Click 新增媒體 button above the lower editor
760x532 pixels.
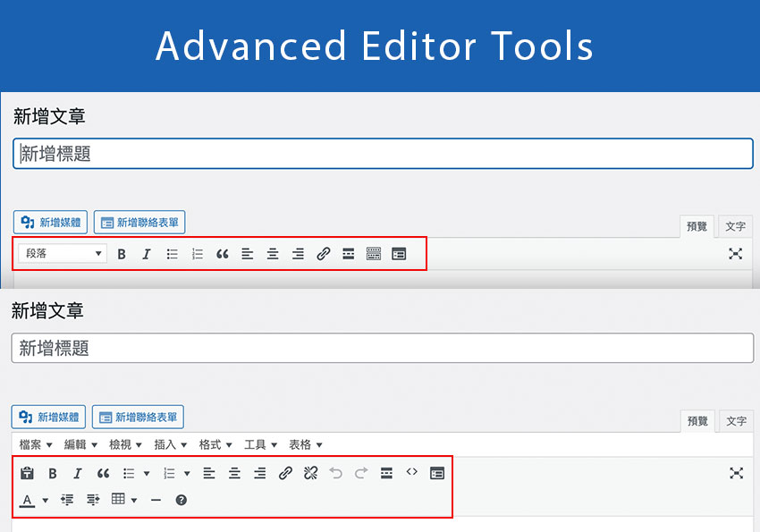[48, 417]
